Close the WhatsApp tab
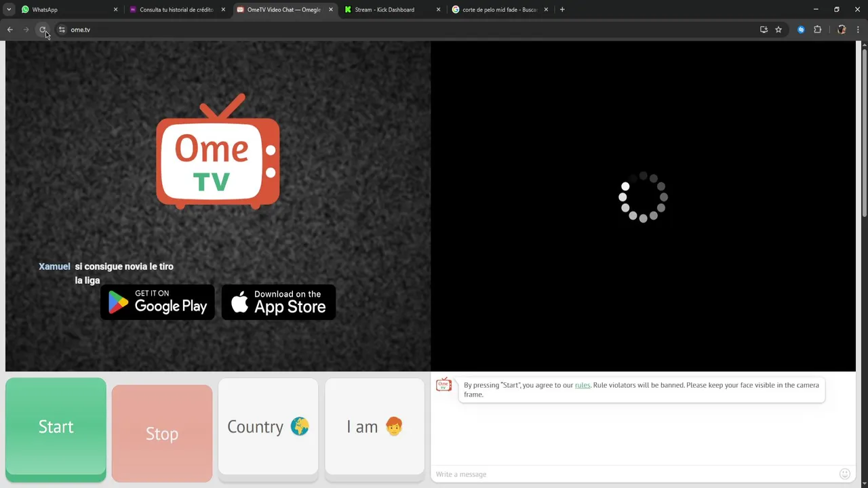This screenshot has width=868, height=488. point(115,9)
